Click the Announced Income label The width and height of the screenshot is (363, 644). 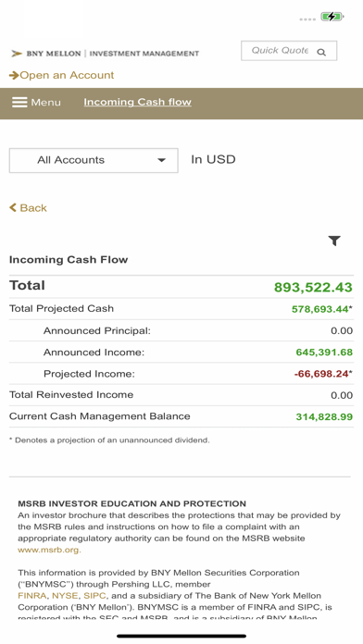pos(94,353)
